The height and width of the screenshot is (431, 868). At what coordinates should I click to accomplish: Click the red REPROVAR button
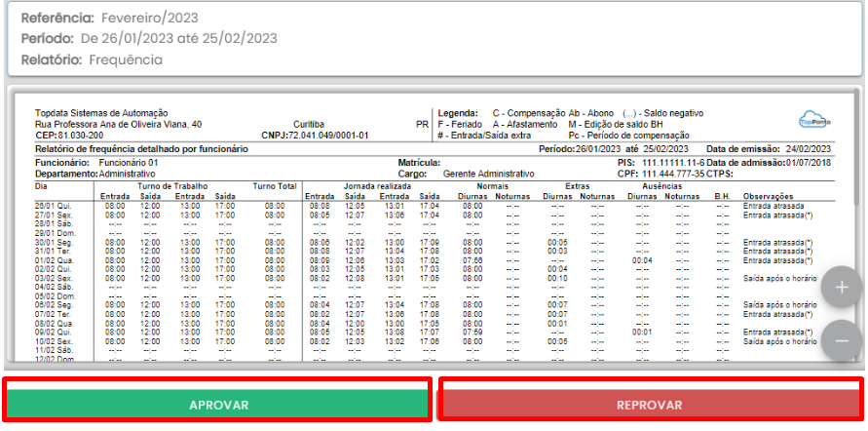coord(650,404)
